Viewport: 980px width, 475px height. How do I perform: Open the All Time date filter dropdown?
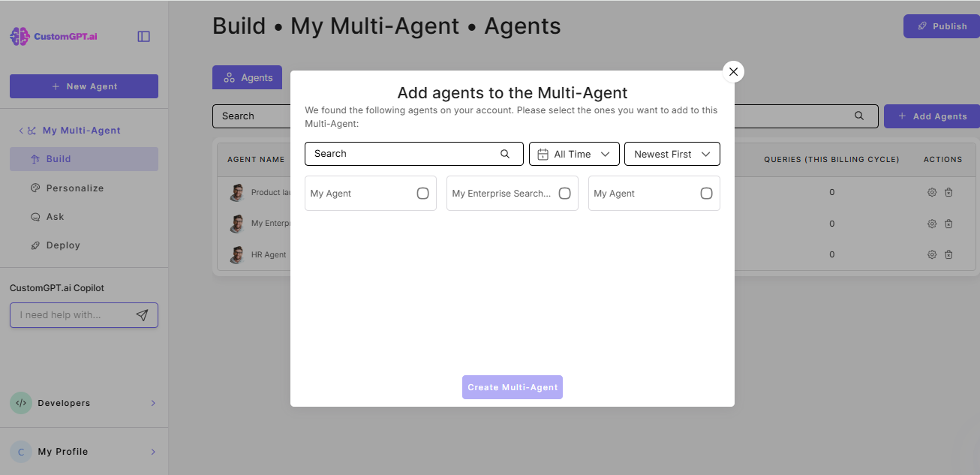tap(574, 154)
